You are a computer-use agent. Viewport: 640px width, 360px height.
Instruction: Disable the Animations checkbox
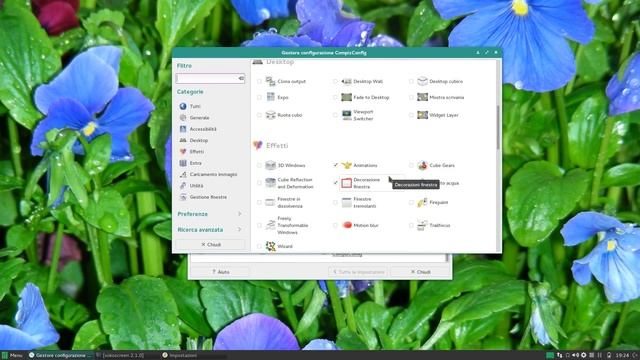[335, 165]
